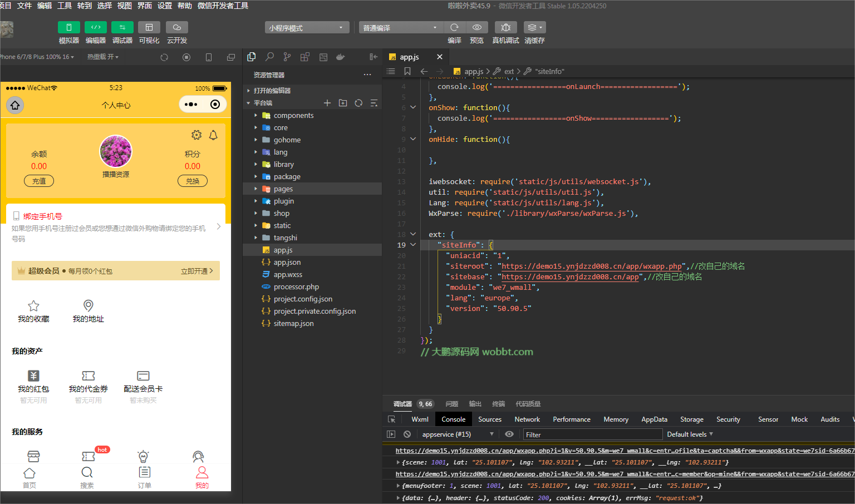
Task: Click the notification bell icon
Action: tap(213, 135)
